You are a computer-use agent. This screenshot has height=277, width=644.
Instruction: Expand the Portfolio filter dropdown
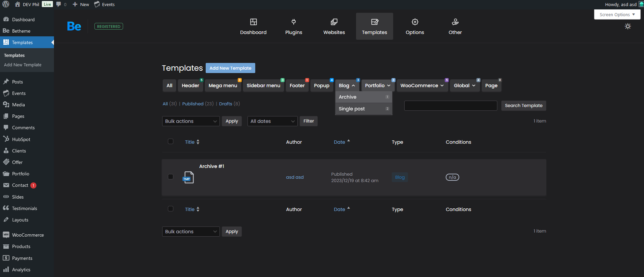click(x=378, y=85)
